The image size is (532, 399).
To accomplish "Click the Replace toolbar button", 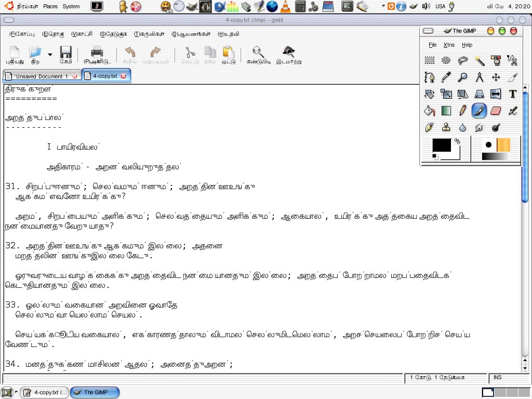I will pyautogui.click(x=289, y=55).
